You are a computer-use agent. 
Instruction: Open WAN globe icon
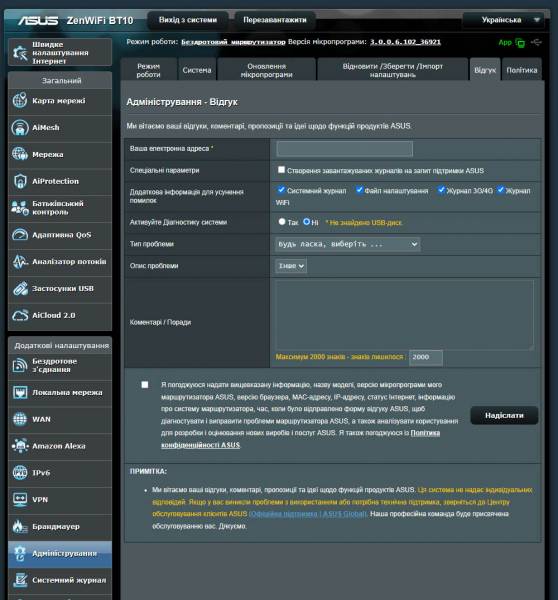(x=20, y=419)
